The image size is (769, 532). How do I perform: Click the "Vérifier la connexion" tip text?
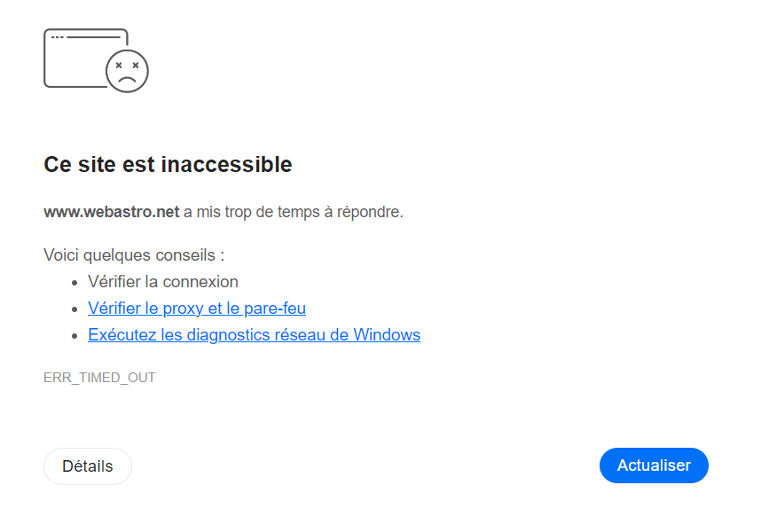[x=163, y=282]
